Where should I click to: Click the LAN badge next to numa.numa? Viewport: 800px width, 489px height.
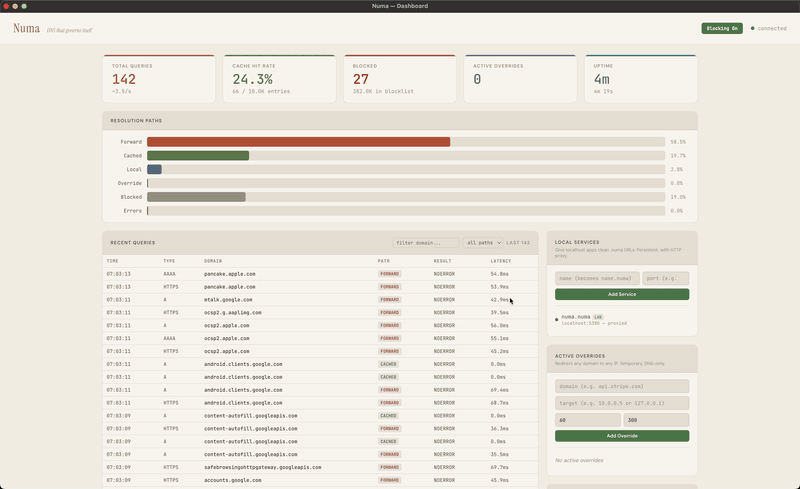click(598, 316)
